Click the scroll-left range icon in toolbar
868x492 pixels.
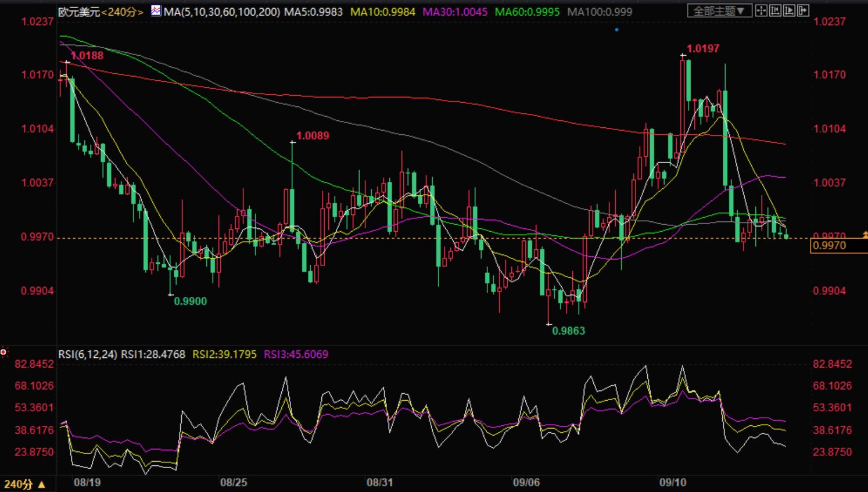pos(775,10)
